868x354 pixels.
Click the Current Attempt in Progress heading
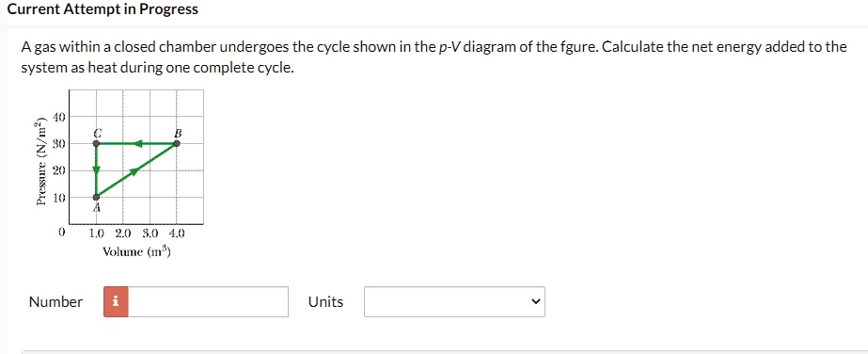[x=103, y=9]
